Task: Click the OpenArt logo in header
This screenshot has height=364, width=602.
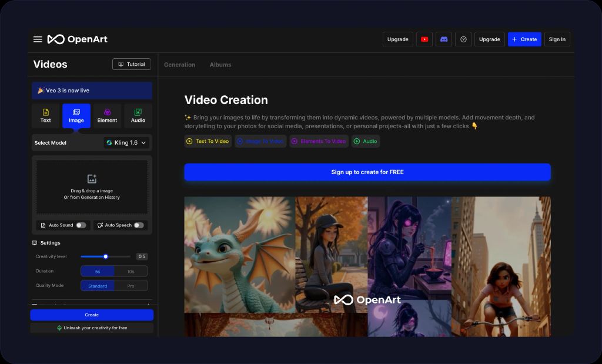Action: pos(78,39)
